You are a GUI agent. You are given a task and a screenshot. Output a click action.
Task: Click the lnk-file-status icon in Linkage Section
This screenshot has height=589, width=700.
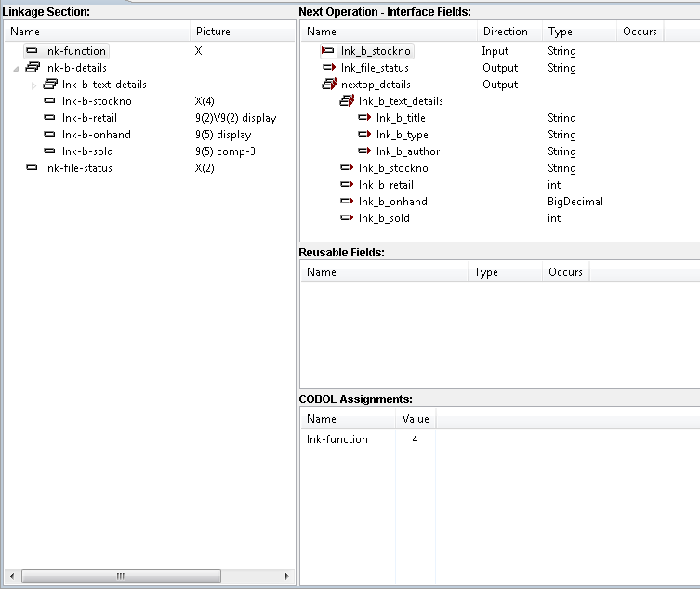(32, 168)
